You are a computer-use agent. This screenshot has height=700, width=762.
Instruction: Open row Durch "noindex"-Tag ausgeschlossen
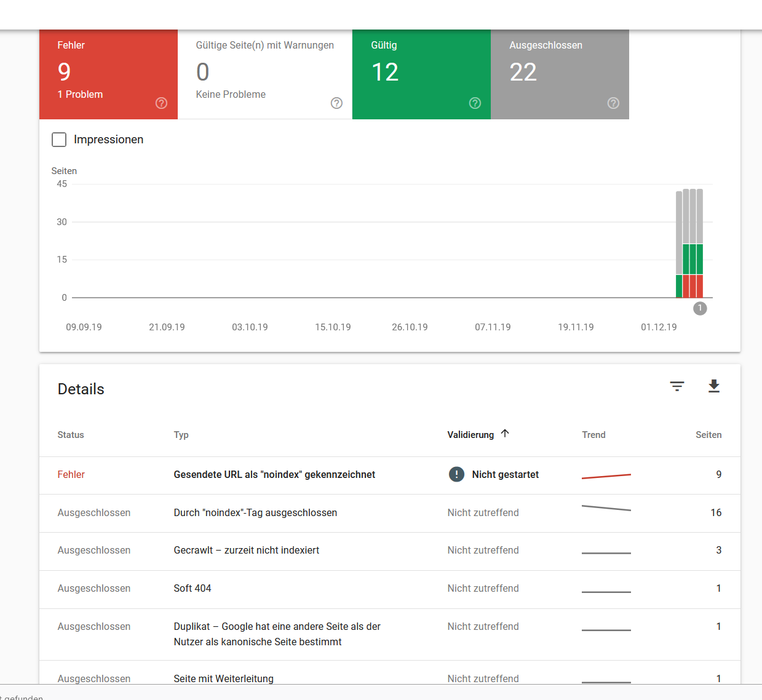tap(390, 513)
